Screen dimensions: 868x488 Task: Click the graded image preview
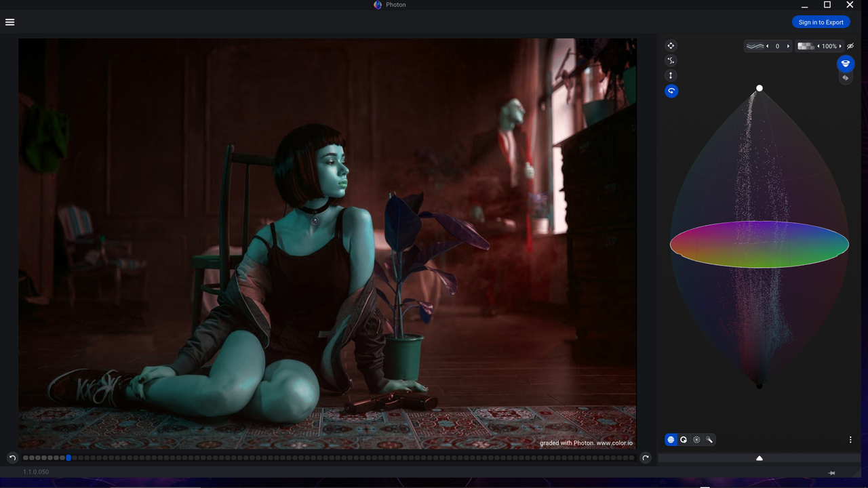(328, 243)
